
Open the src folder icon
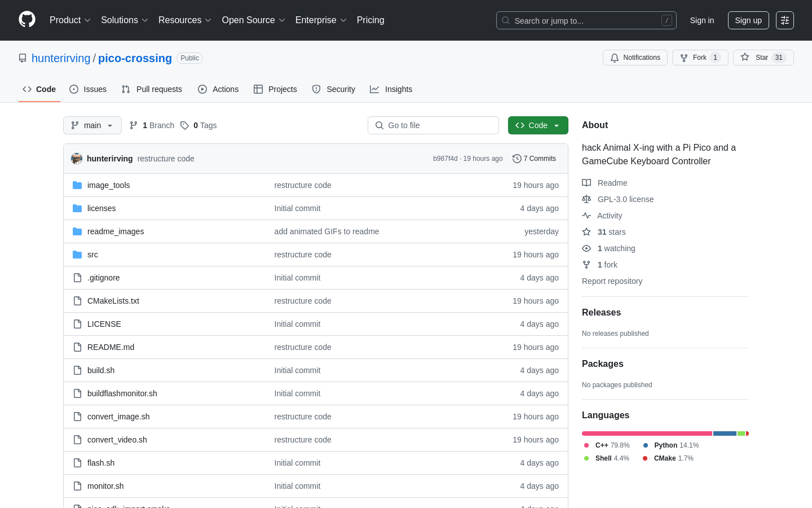click(77, 255)
